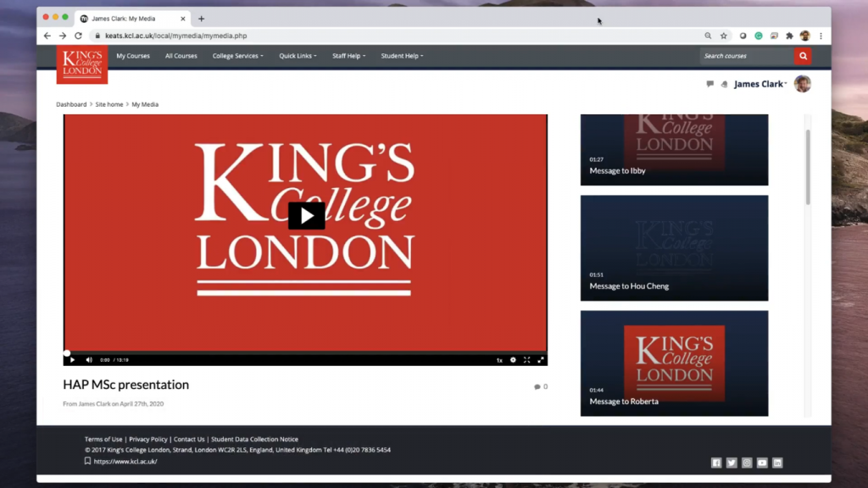Open the Chrome three-dot menu

click(821, 36)
